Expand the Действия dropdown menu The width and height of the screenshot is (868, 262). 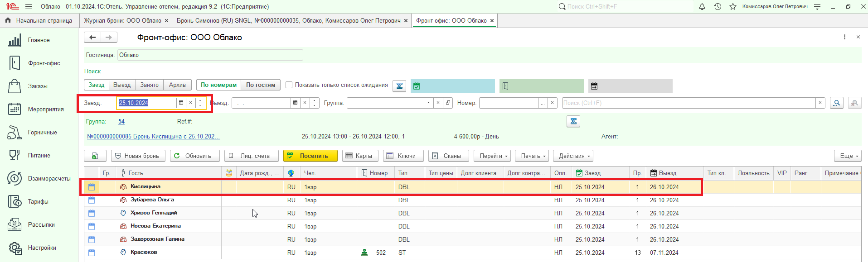pyautogui.click(x=573, y=156)
